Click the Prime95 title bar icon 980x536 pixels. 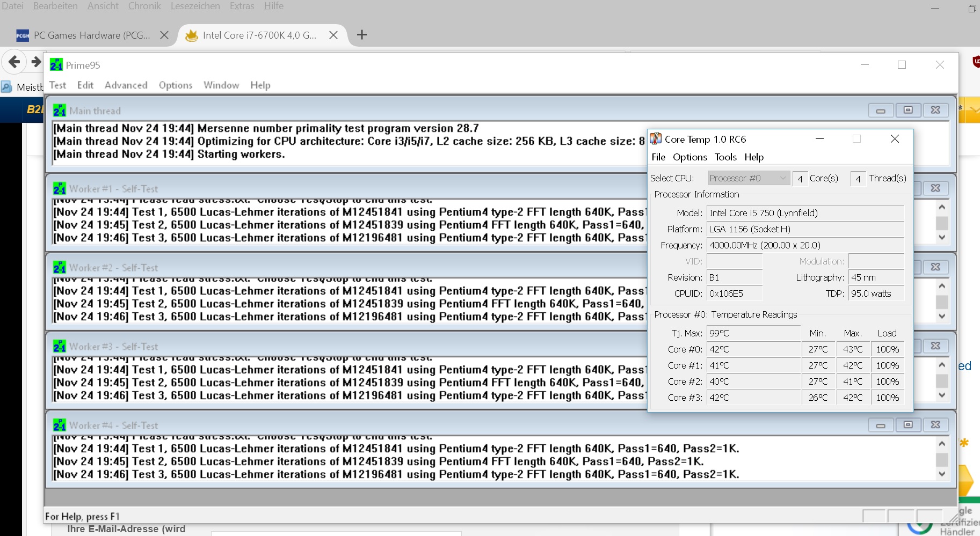56,65
